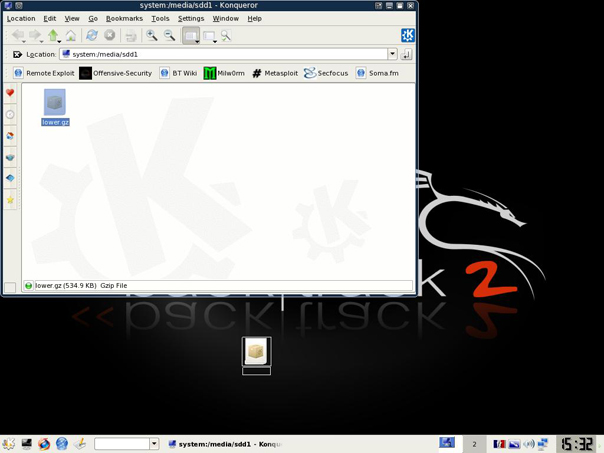
Task: Go forward with the Forward arrow
Action: 35,35
